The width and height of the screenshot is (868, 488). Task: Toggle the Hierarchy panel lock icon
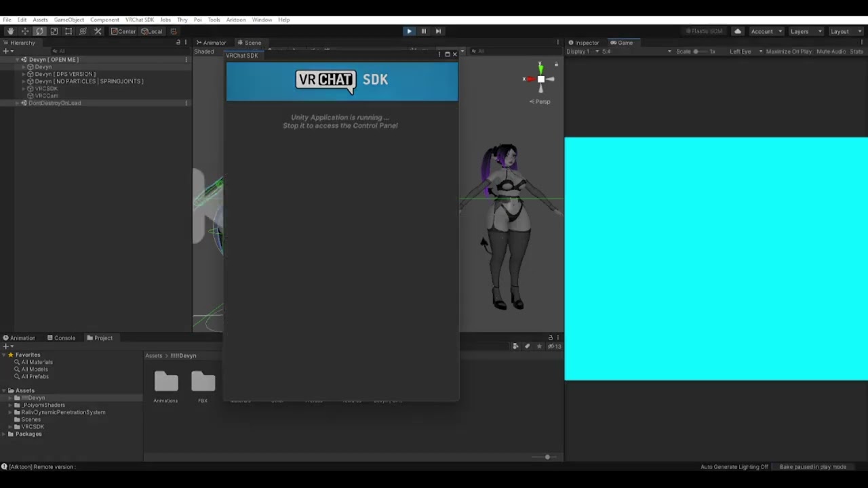178,43
